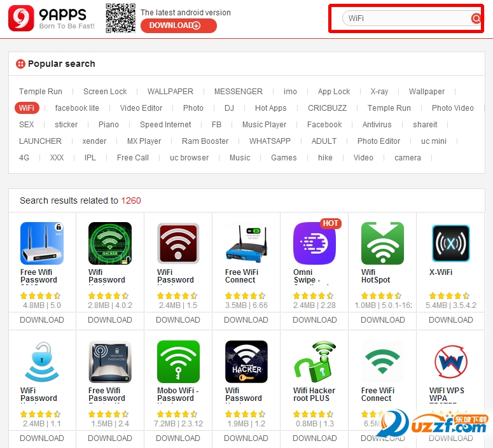Open the green Wifi HotSpot icon
The height and width of the screenshot is (448, 493).
[383, 243]
